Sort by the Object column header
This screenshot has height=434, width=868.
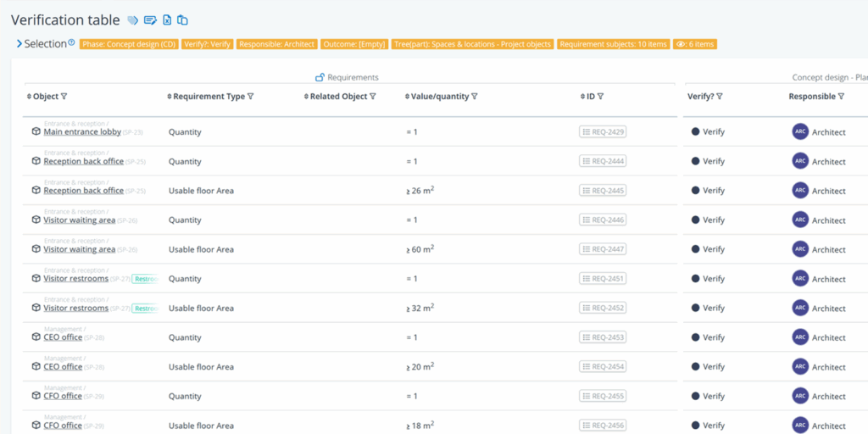46,97
